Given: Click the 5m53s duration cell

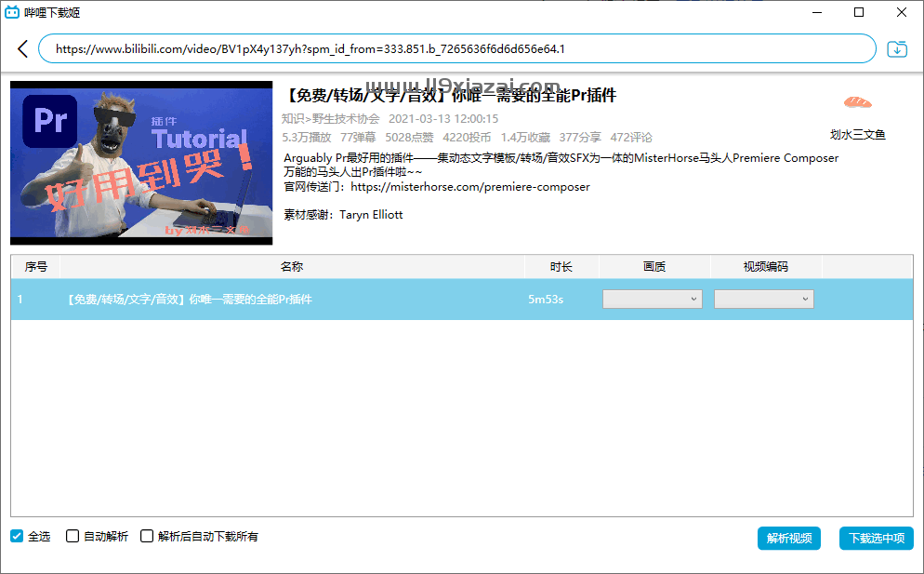Looking at the screenshot, I should [x=546, y=299].
